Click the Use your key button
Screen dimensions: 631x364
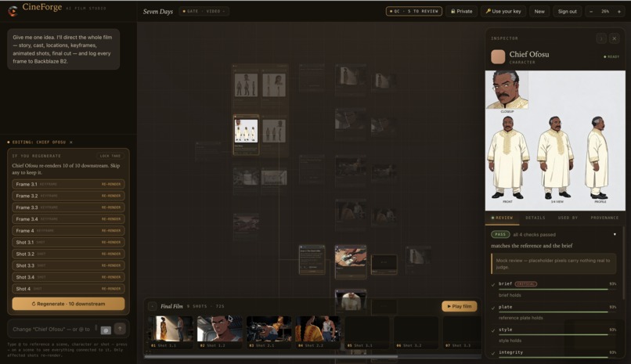click(503, 11)
